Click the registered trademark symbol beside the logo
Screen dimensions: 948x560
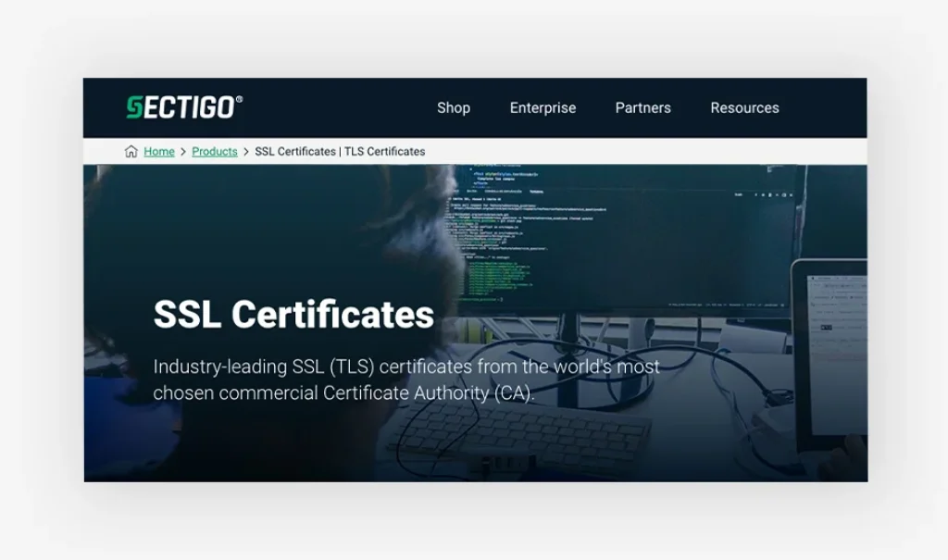click(x=240, y=99)
